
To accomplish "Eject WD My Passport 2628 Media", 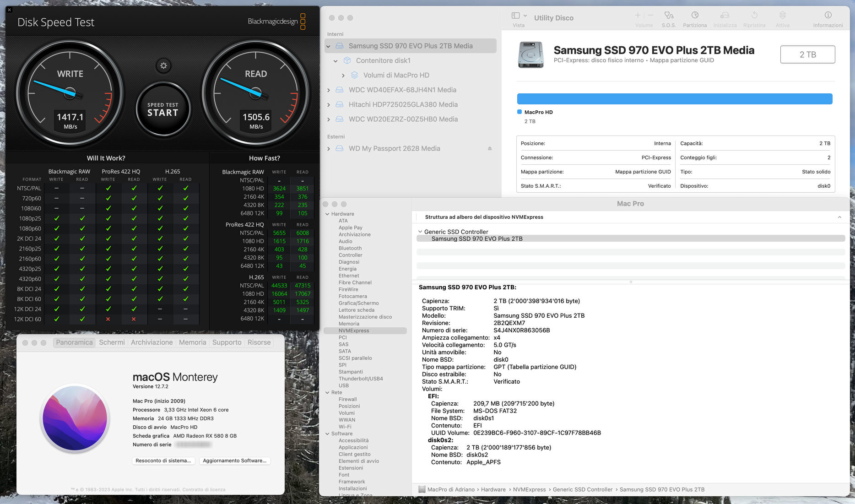I will coord(489,148).
